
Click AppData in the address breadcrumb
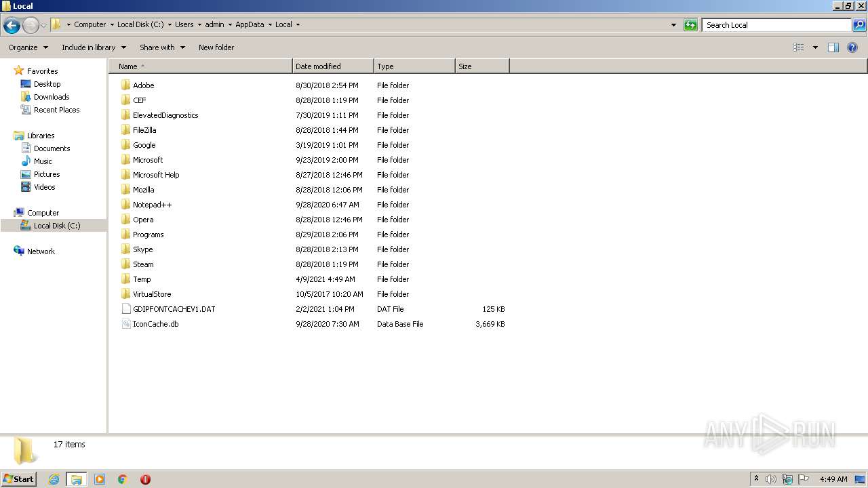click(250, 24)
